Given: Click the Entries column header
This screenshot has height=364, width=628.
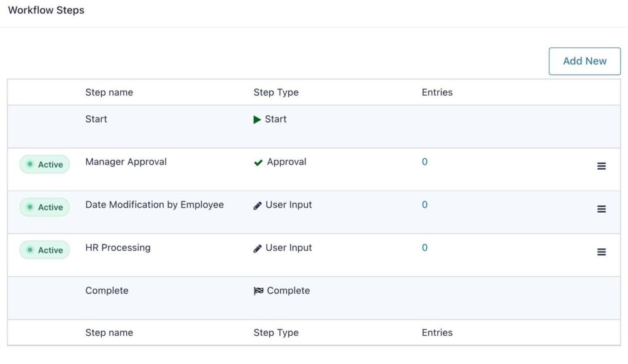Looking at the screenshot, I should click(437, 92).
